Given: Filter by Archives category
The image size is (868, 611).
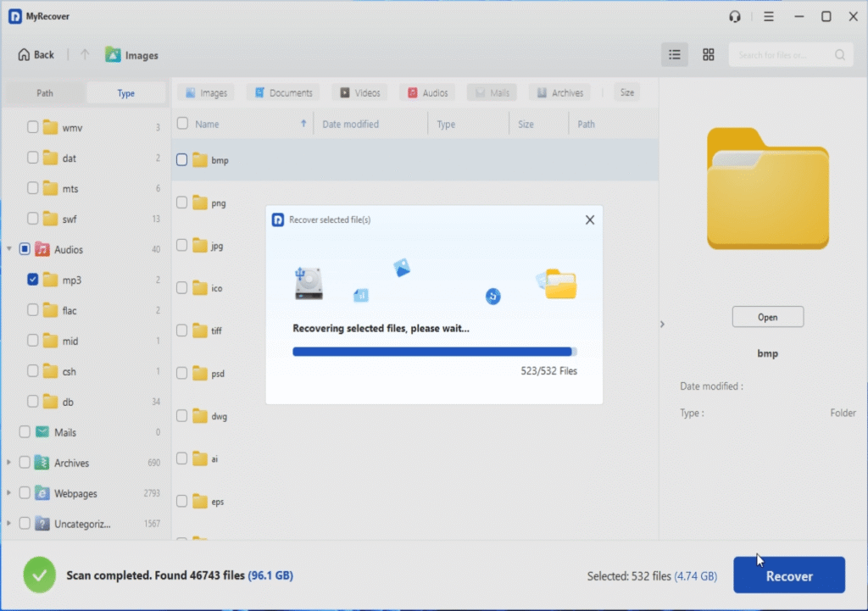Looking at the screenshot, I should coord(559,92).
